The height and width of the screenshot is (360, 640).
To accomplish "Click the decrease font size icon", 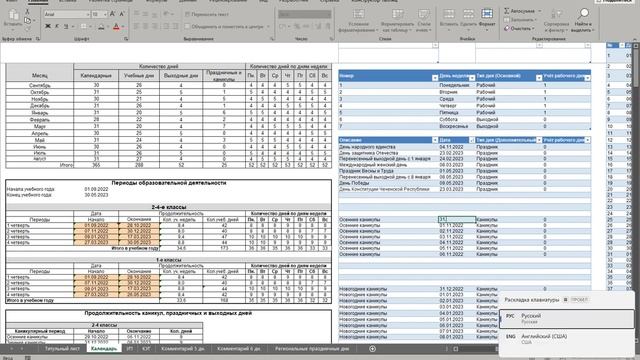I will [x=122, y=14].
